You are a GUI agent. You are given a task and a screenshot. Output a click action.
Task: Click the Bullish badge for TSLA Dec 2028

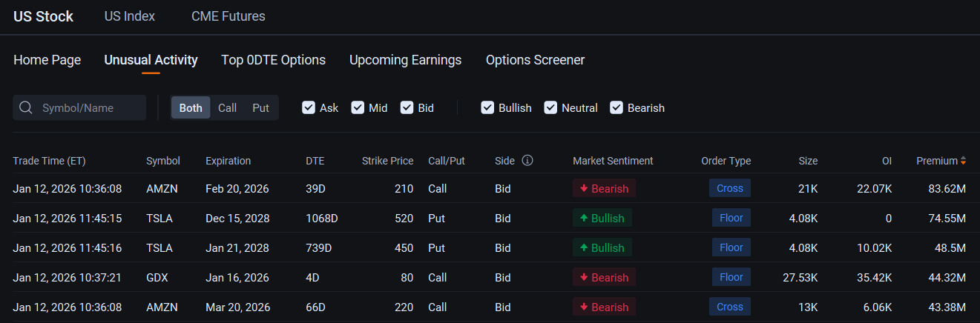602,218
